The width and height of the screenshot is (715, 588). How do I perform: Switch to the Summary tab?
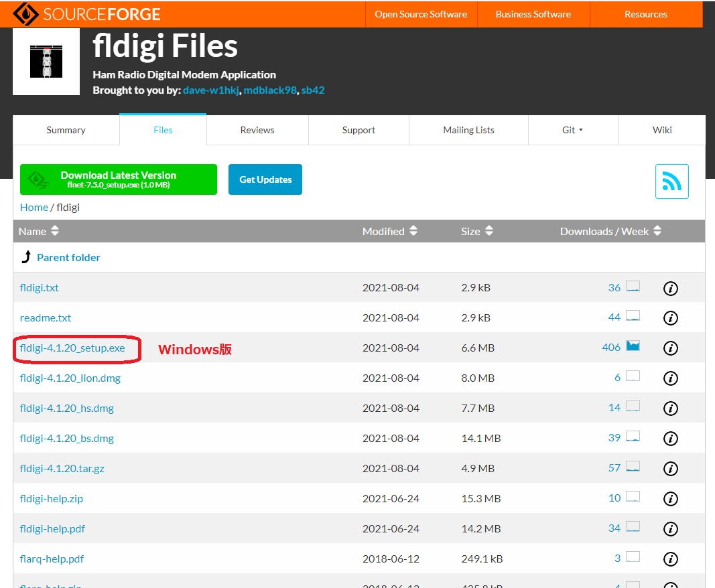coord(66,130)
